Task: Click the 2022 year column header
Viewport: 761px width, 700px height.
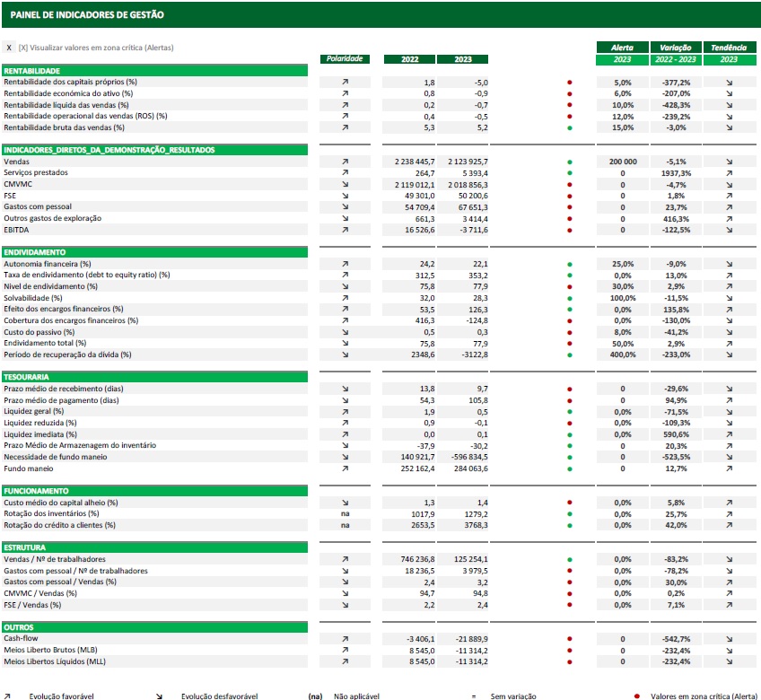Action: [x=408, y=60]
